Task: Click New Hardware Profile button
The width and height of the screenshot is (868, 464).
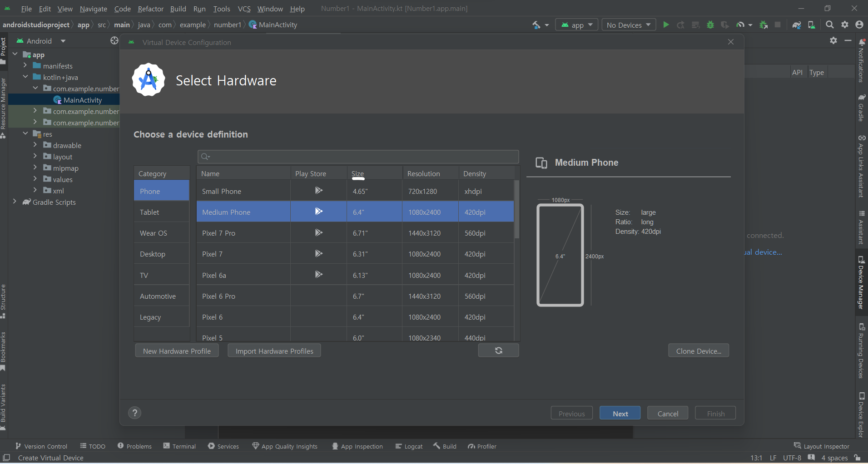Action: 177,350
